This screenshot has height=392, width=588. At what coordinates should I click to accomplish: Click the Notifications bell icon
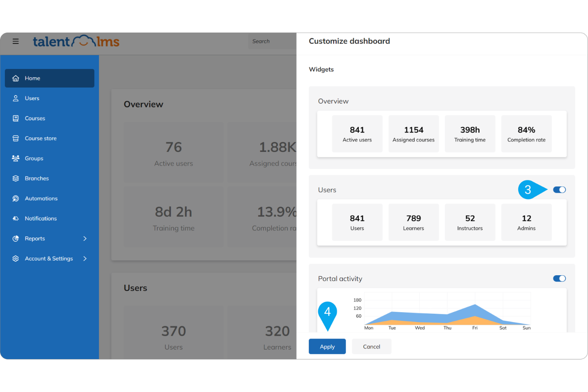[x=15, y=218]
